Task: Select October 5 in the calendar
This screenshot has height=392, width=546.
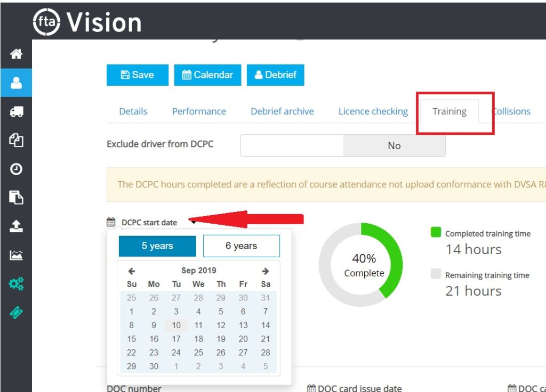Action: (266, 366)
